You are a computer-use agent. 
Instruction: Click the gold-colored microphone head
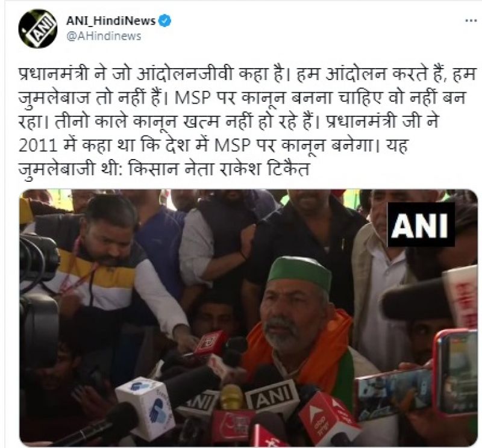click(231, 397)
